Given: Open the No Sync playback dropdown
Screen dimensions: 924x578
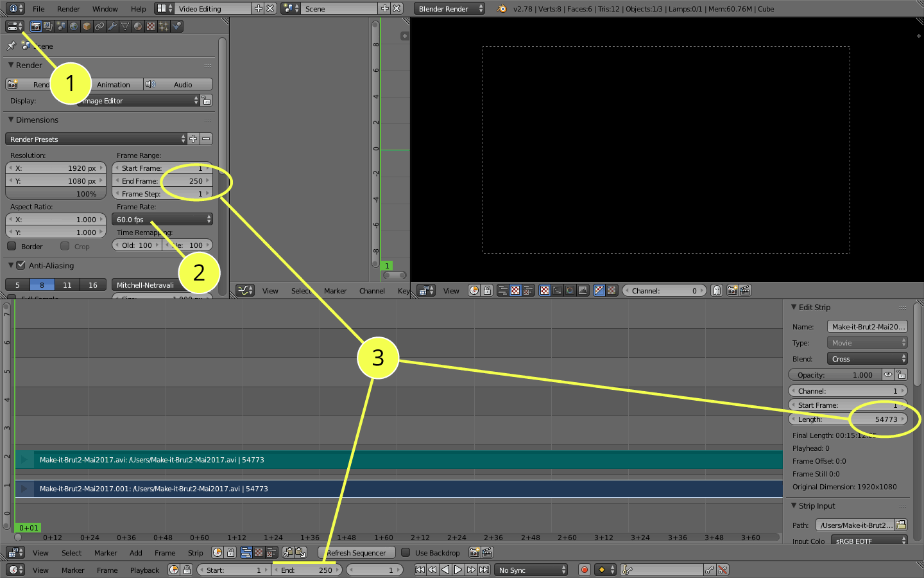Looking at the screenshot, I should [532, 570].
